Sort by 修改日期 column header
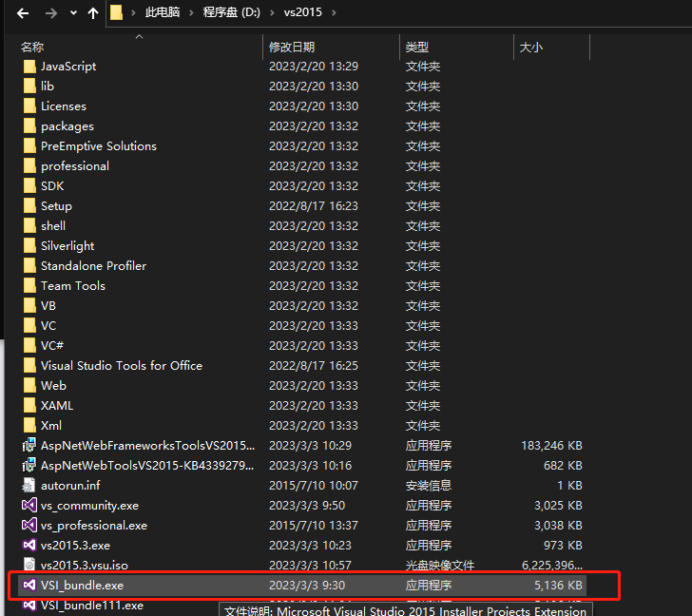The width and height of the screenshot is (692, 616). 292,48
